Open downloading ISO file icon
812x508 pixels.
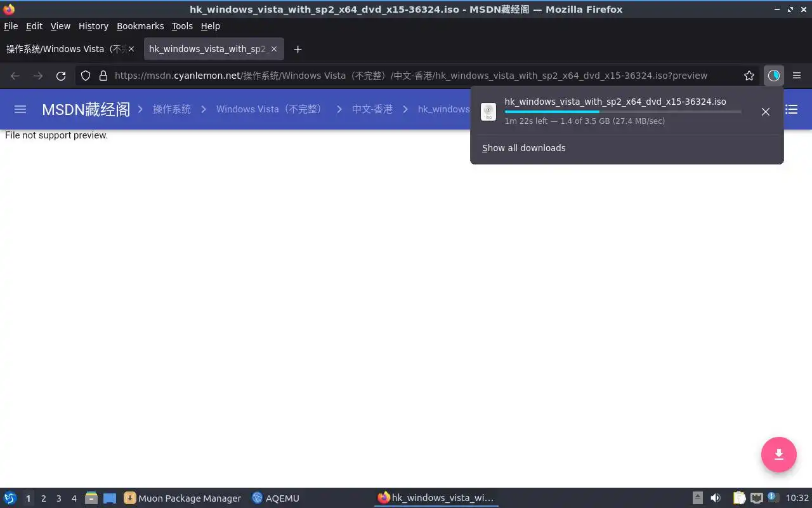pyautogui.click(x=488, y=112)
